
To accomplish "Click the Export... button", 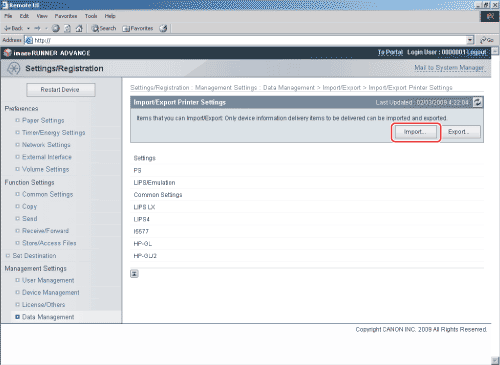I will 459,132.
